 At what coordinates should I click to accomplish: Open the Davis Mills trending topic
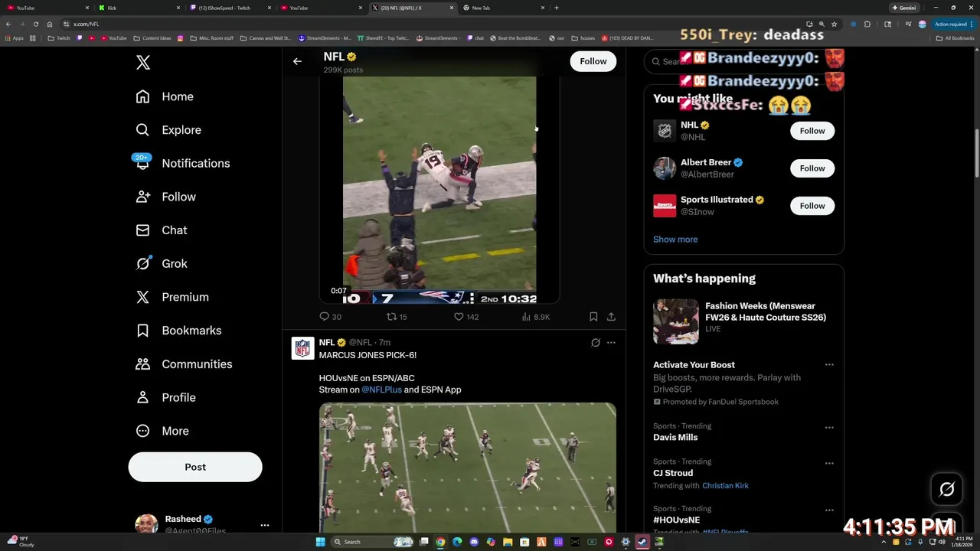[675, 438]
